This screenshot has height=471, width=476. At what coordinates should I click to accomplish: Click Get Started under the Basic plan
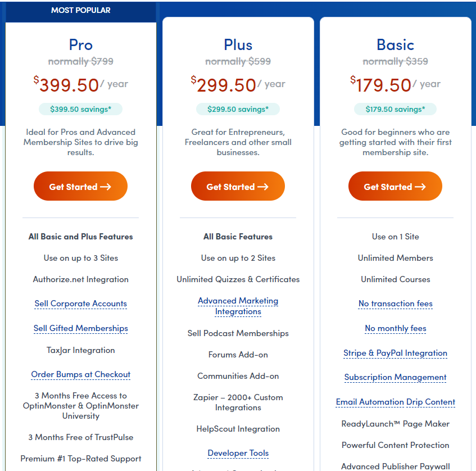click(395, 187)
